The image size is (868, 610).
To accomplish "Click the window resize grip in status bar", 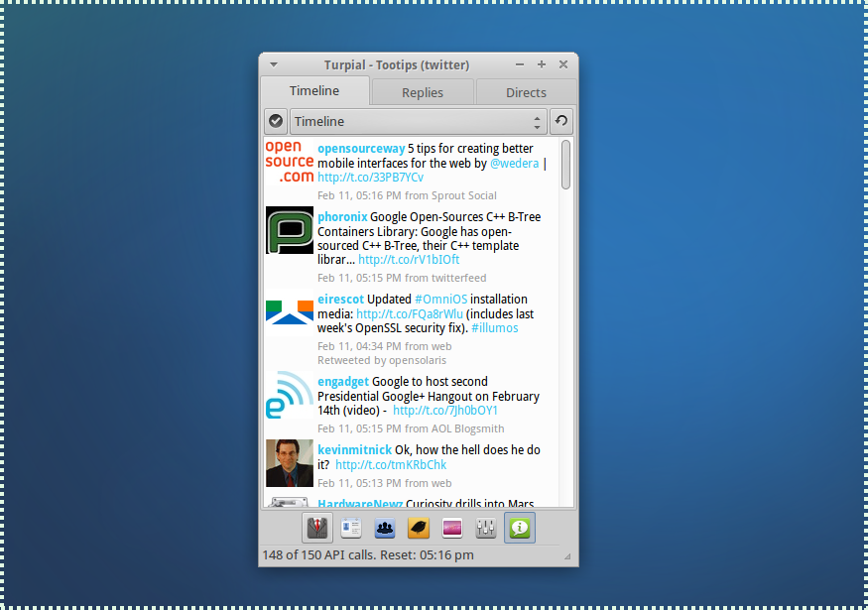I will [x=567, y=556].
